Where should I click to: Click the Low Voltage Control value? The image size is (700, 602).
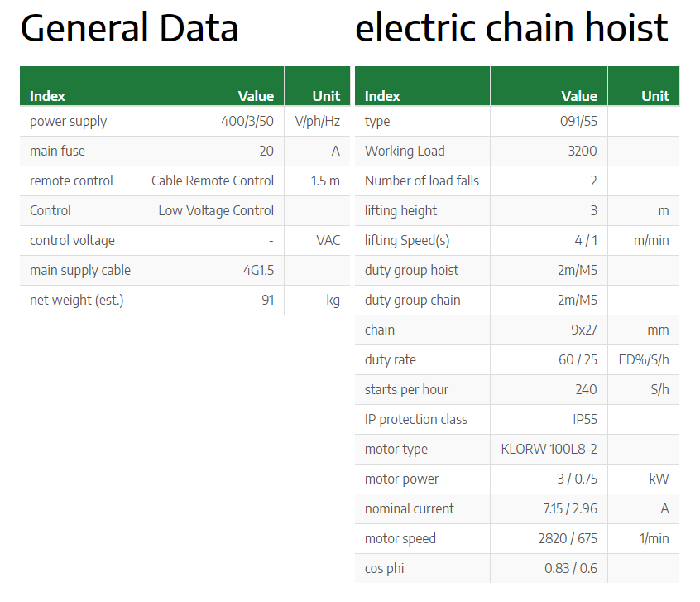click(x=216, y=210)
